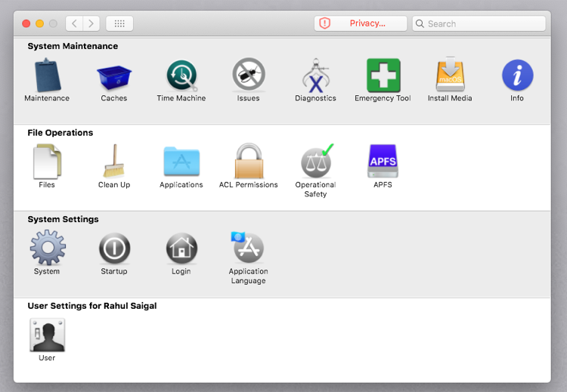
Task: Open the Emergency Tool green cross
Action: click(383, 75)
